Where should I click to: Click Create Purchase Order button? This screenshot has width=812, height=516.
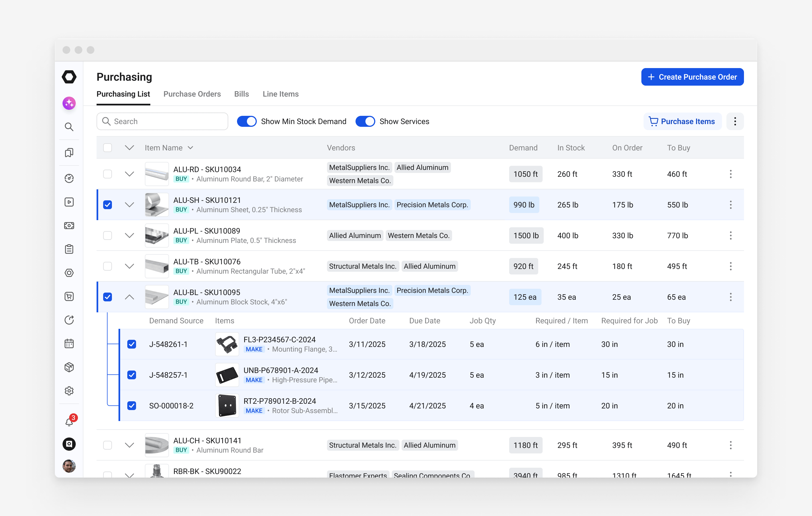point(692,77)
